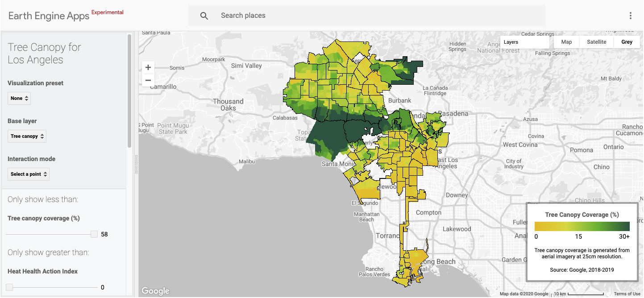Switch to Satellite view
This screenshot has height=298, width=644.
pyautogui.click(x=597, y=41)
